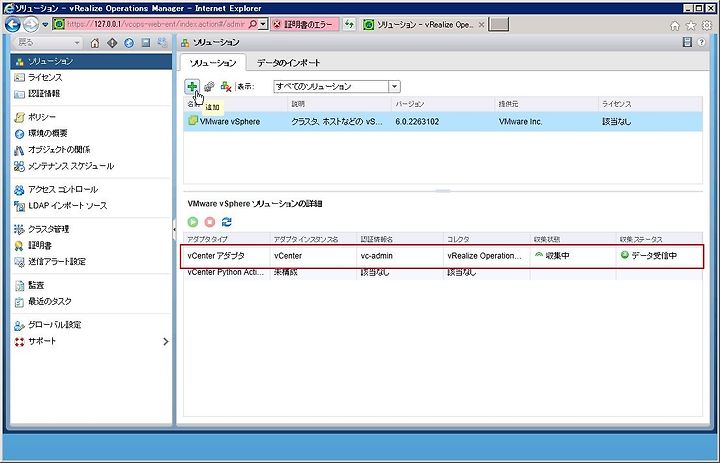Image resolution: width=720 pixels, height=463 pixels.
Task: Click the 証明書のエラー certificate error badge
Action: pyautogui.click(x=305, y=24)
